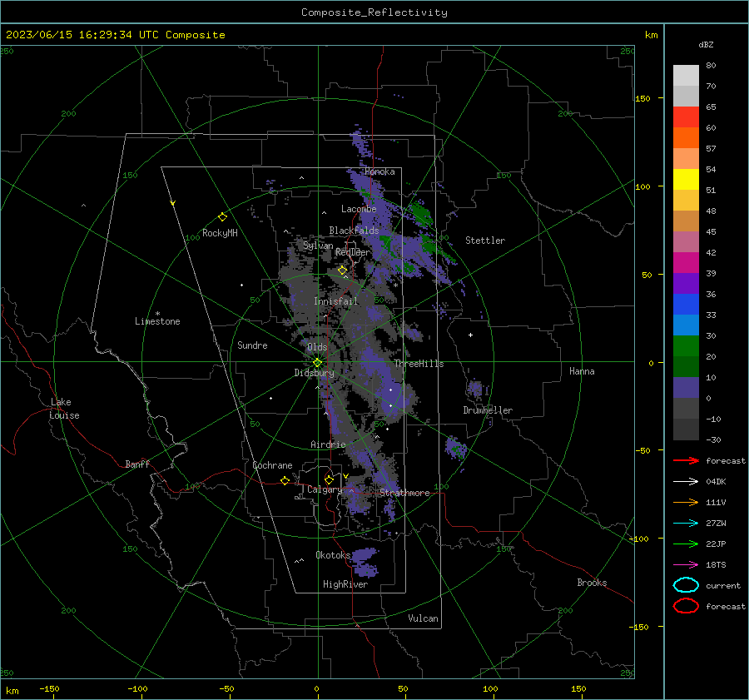Screen dimensions: 749x700
Task: Click the yellow diamond marker below Cochrane
Action: (x=285, y=480)
